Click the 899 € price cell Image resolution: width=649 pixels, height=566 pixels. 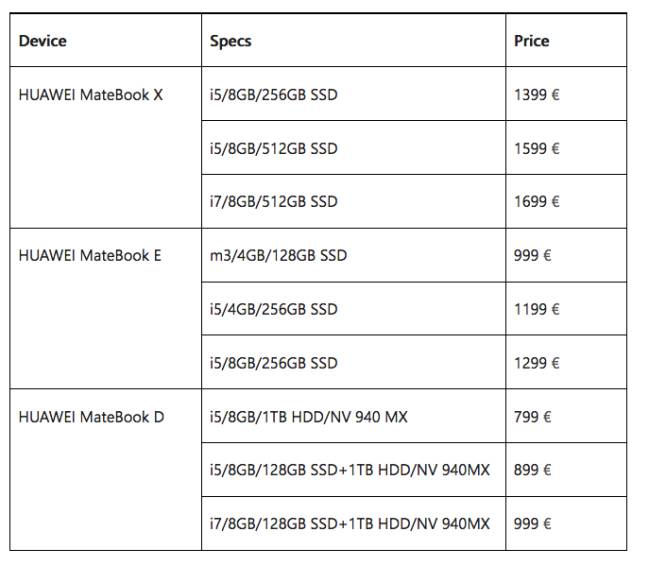pos(533,470)
